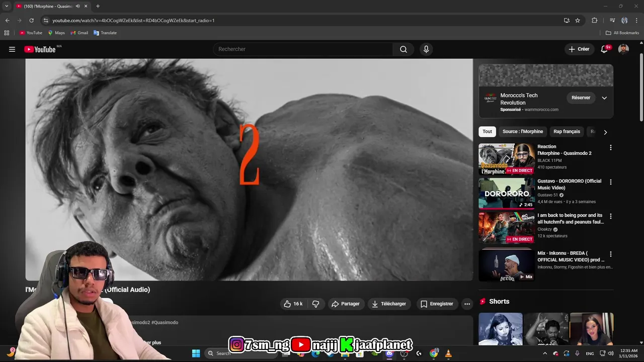
Task: Open the tab search dropdown arrow
Action: tap(7, 6)
